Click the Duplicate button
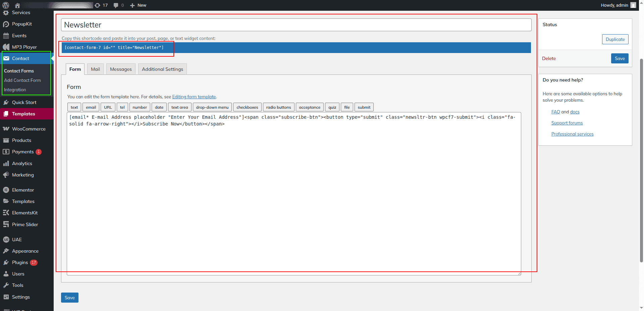The width and height of the screenshot is (644, 311). tap(615, 39)
